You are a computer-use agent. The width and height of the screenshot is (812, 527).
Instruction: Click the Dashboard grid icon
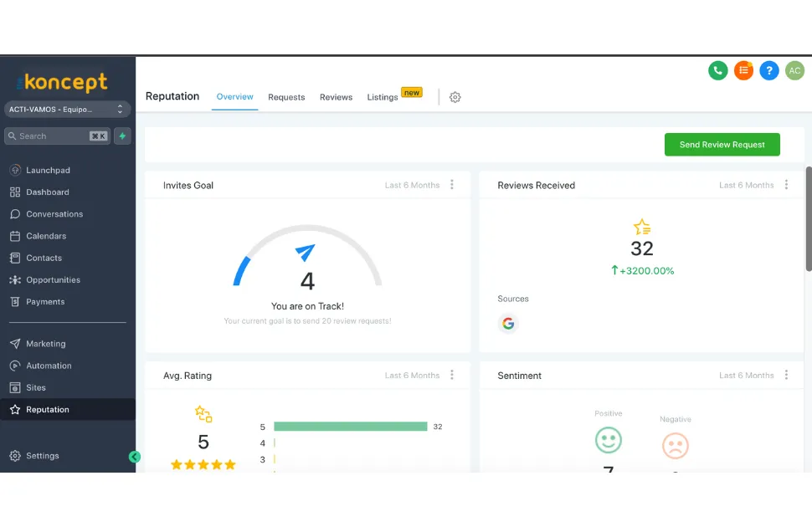point(15,192)
